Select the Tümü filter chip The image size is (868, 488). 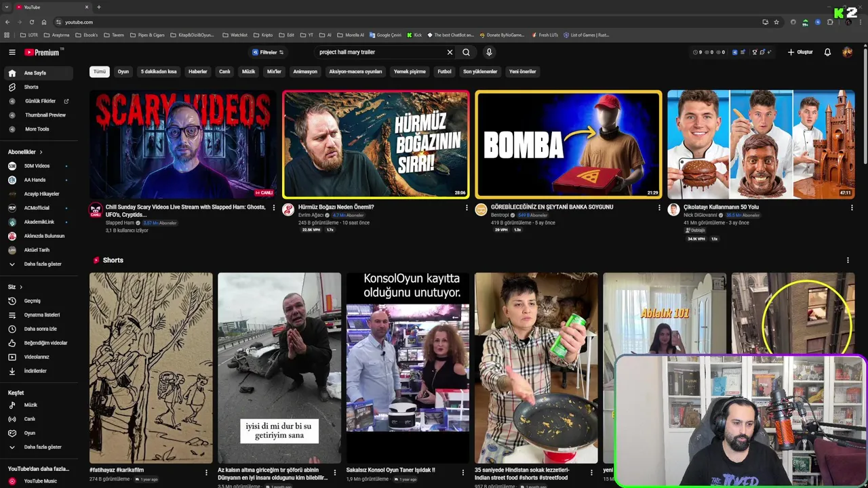pyautogui.click(x=100, y=71)
